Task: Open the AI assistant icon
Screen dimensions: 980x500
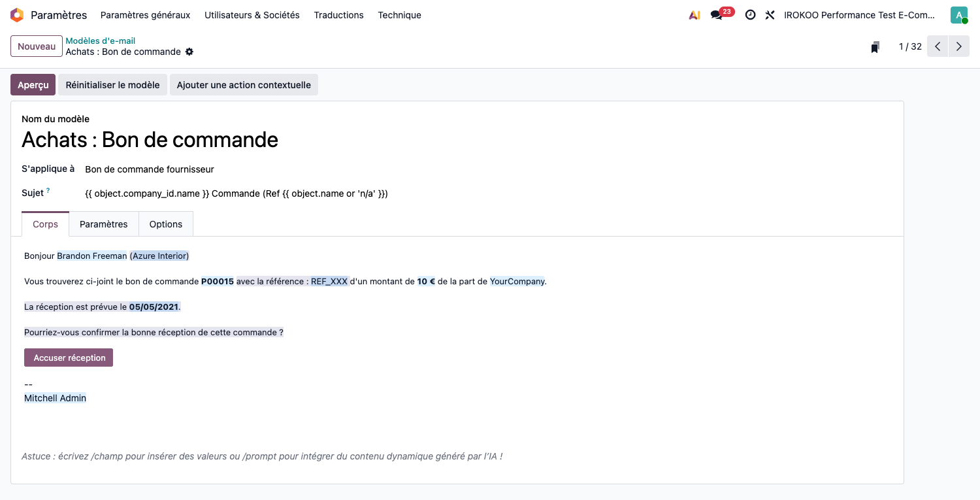Action: point(694,15)
